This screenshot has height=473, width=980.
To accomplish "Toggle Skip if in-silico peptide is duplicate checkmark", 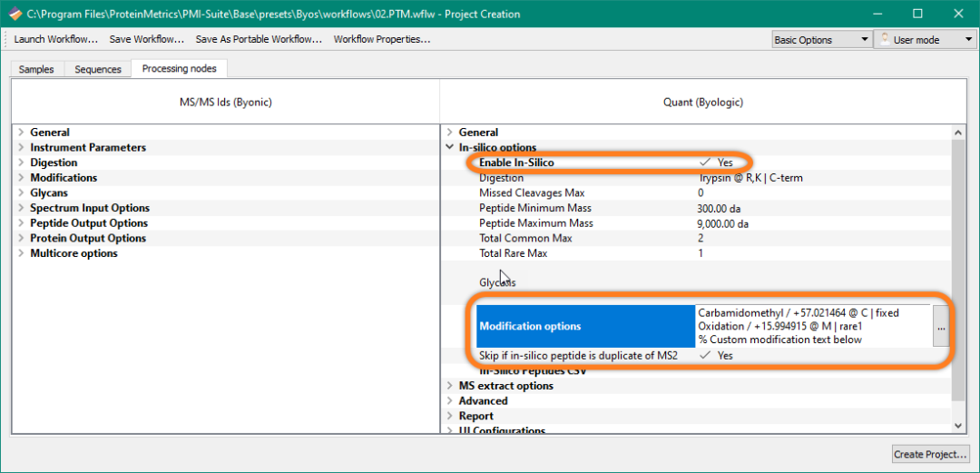I will pyautogui.click(x=705, y=356).
